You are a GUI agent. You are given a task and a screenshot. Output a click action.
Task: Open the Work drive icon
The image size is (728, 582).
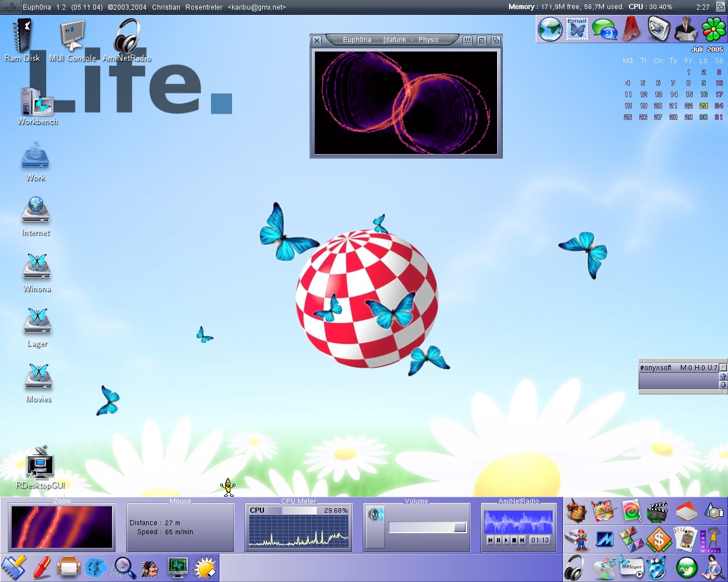[35, 162]
